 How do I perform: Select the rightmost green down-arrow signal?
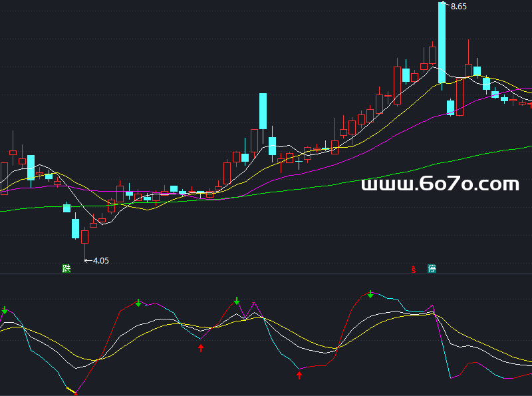pos(370,294)
